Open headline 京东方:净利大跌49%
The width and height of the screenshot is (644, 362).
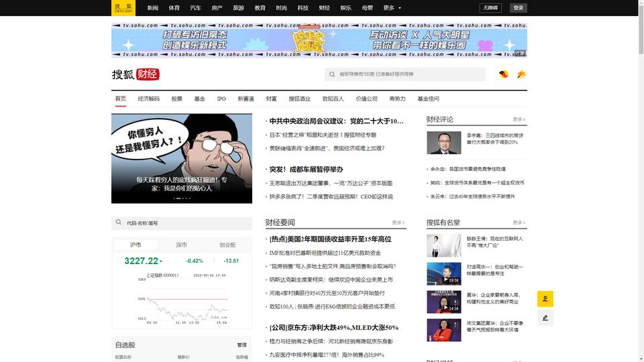334,328
